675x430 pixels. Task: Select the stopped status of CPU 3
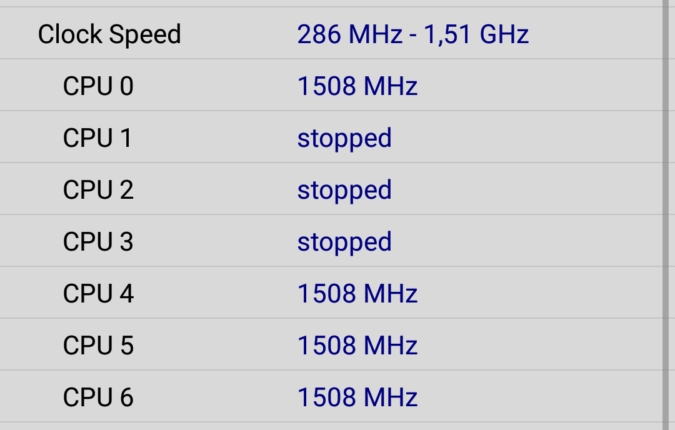coord(344,243)
